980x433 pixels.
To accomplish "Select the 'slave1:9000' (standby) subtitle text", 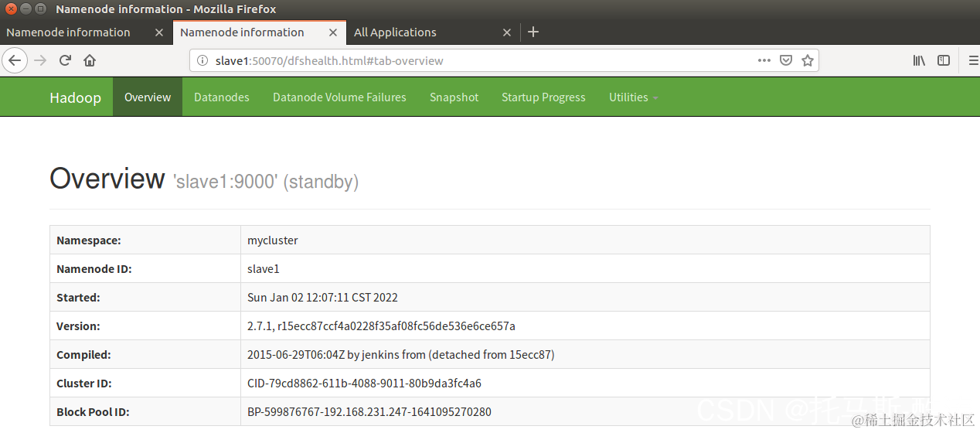I will point(266,182).
